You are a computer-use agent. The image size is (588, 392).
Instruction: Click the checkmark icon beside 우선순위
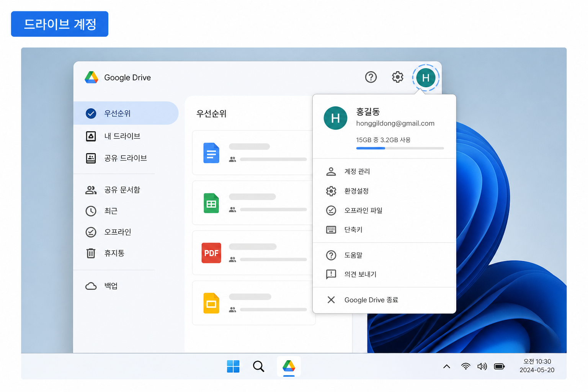point(91,113)
